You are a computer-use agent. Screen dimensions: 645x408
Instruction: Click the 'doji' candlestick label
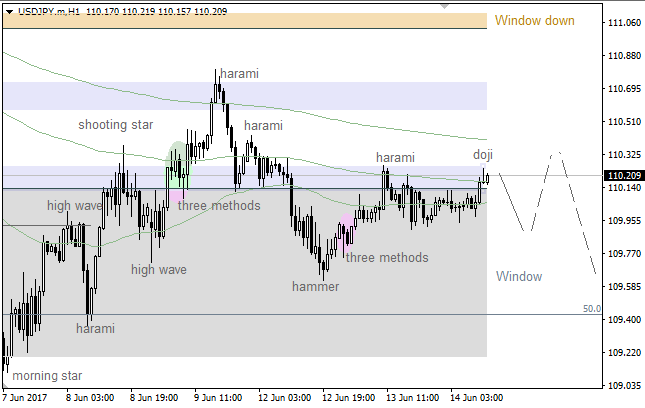[x=483, y=154]
